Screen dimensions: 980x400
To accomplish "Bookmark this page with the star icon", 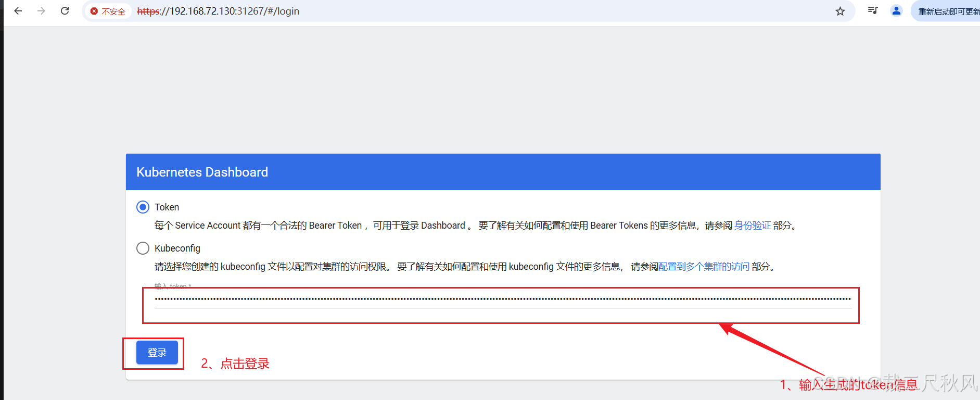I will 840,11.
